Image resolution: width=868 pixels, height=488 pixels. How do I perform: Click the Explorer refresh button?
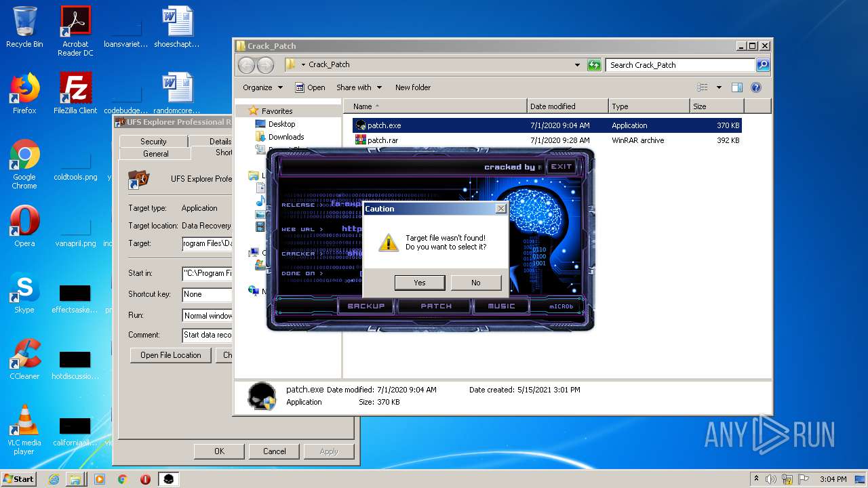[594, 65]
